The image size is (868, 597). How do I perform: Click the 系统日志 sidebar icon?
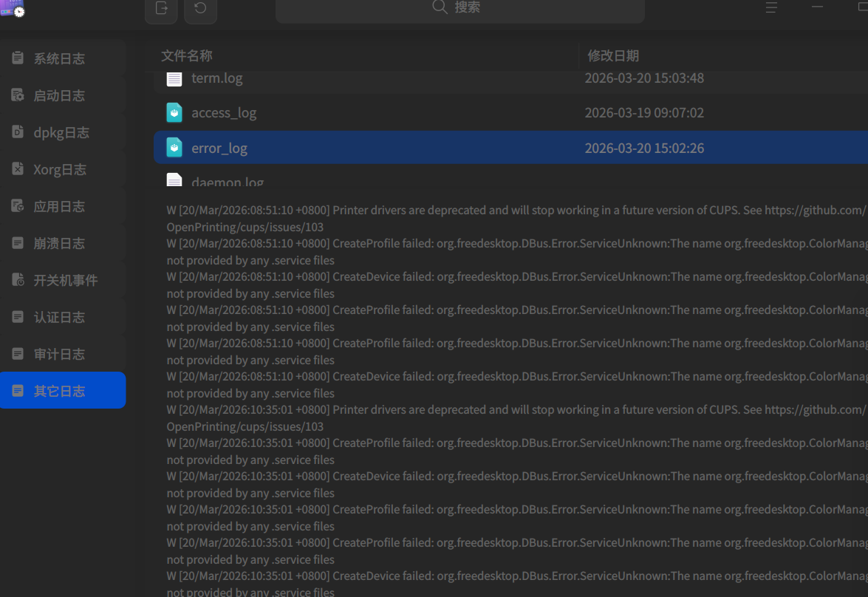[x=18, y=58]
